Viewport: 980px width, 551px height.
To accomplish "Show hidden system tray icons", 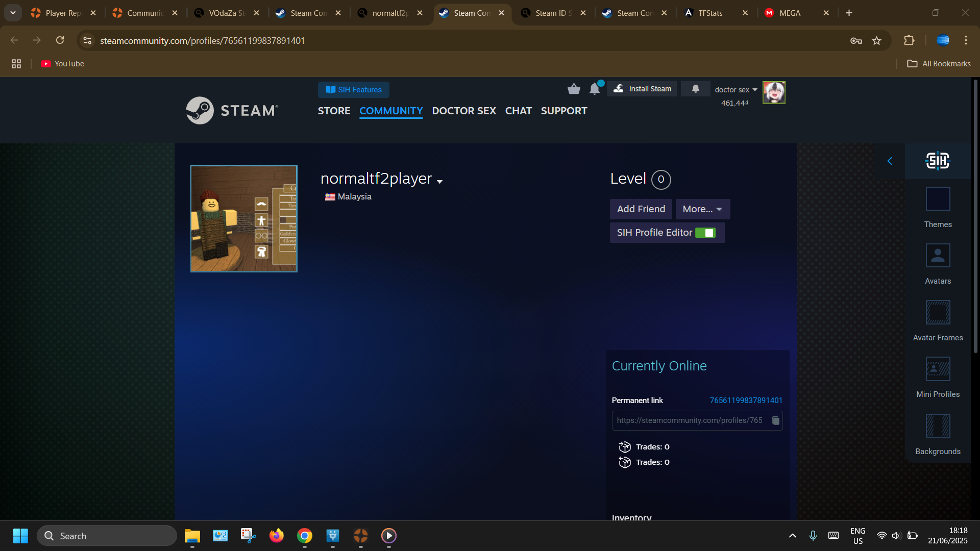I will [792, 536].
